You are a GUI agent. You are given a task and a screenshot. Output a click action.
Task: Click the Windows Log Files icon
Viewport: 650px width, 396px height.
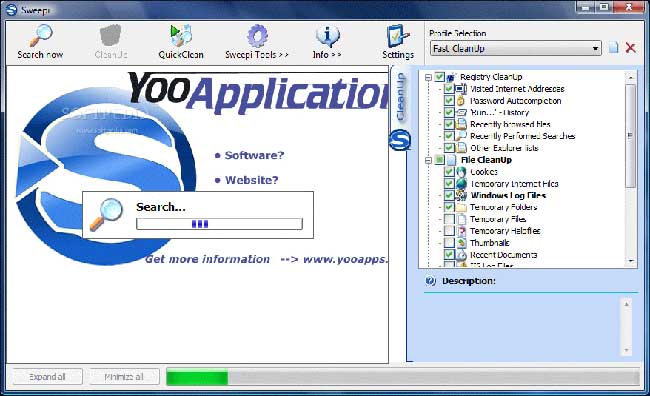pos(461,195)
